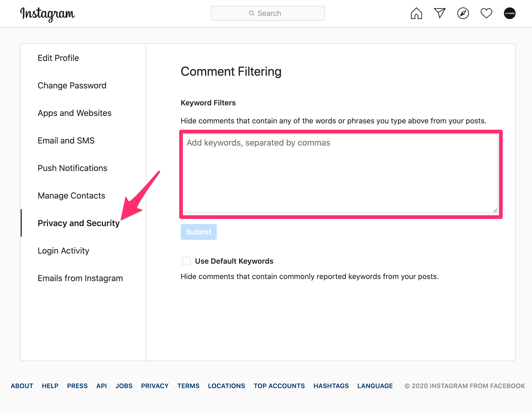Open the Explore compass icon
532x413 pixels.
click(463, 13)
